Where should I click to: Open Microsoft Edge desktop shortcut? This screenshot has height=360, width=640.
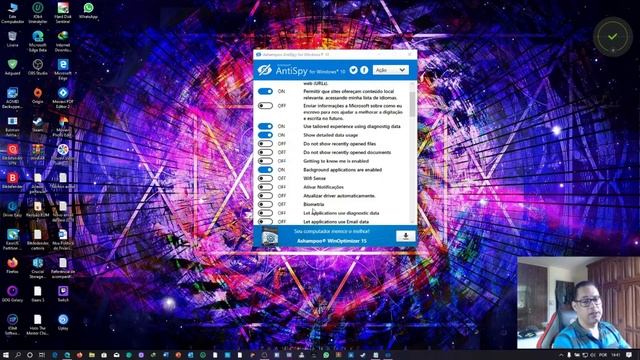[x=63, y=69]
